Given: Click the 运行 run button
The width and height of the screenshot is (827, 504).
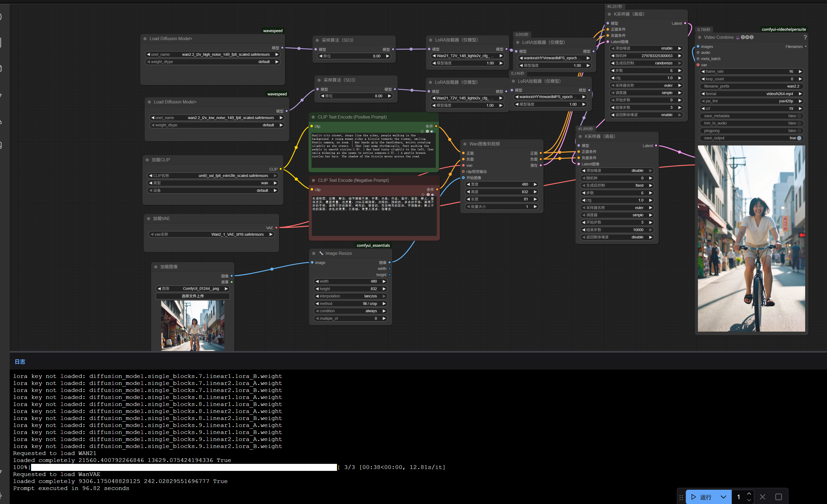Looking at the screenshot, I should (x=702, y=497).
